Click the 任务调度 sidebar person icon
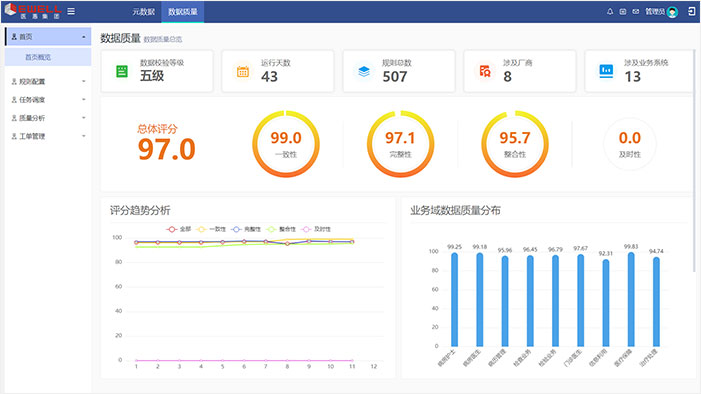701x394 pixels. pyautogui.click(x=14, y=100)
